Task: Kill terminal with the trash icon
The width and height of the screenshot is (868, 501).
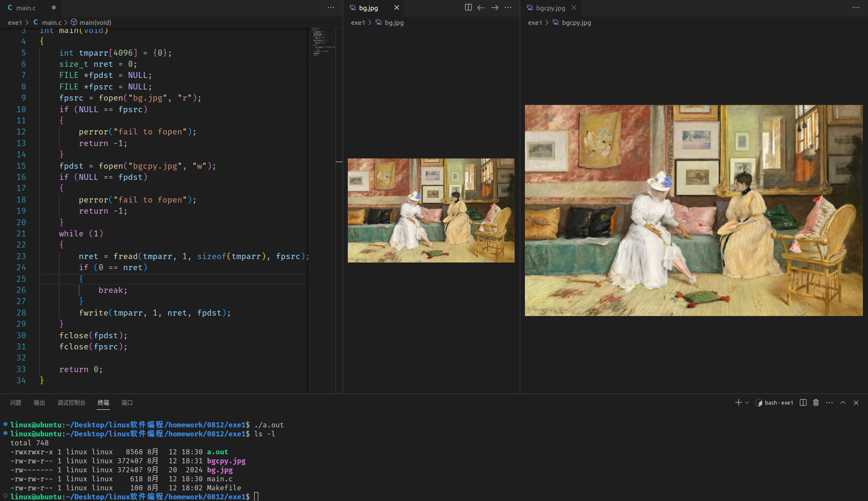Action: 816,403
